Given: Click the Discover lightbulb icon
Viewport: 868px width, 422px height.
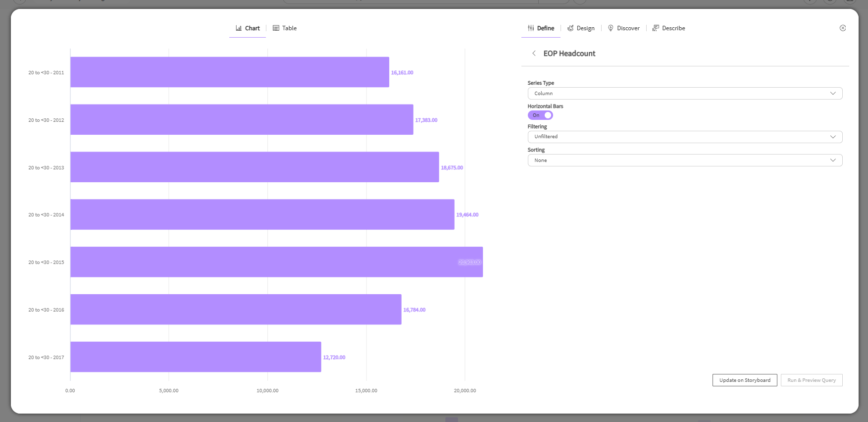Looking at the screenshot, I should coord(611,28).
